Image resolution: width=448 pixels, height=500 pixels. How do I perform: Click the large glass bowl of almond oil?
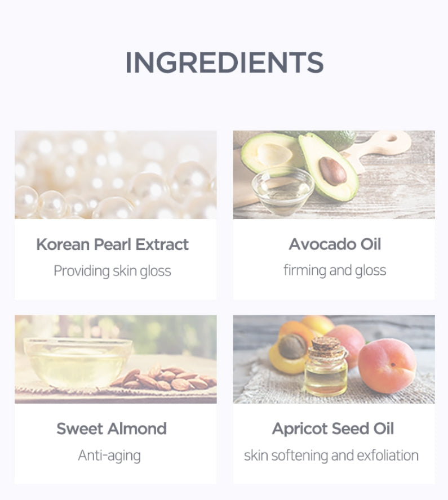click(78, 362)
